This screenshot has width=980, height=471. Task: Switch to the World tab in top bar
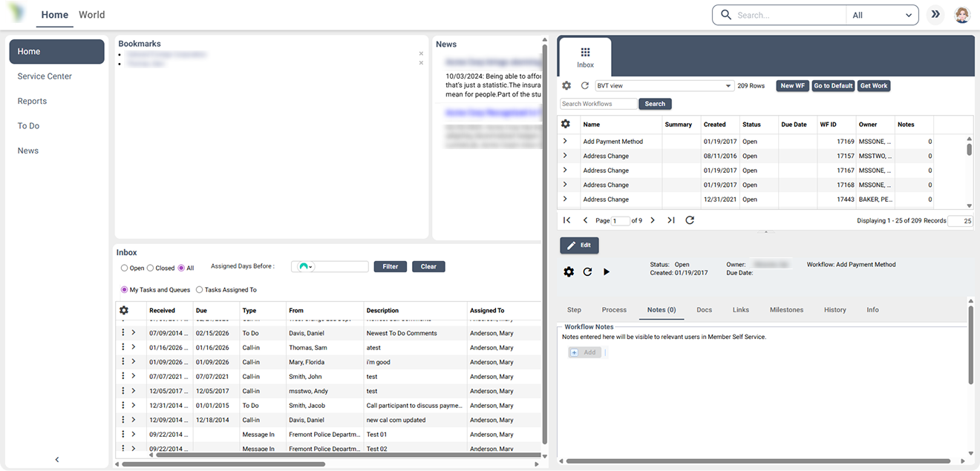91,15
